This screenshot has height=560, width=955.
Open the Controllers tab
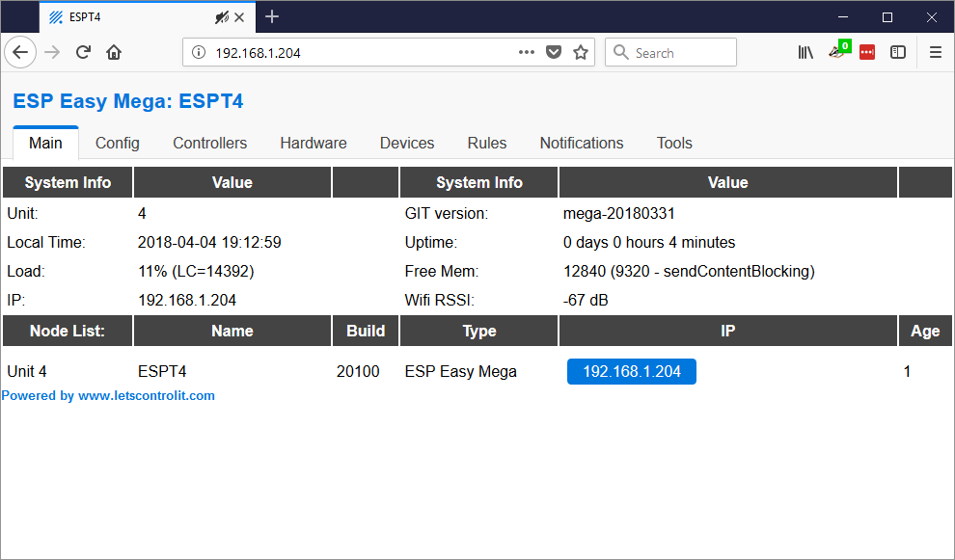click(210, 143)
